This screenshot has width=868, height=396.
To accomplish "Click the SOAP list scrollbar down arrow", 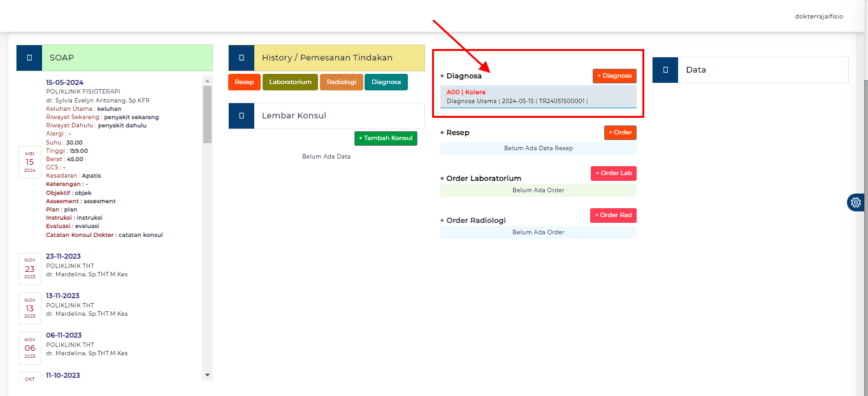I will (x=206, y=376).
